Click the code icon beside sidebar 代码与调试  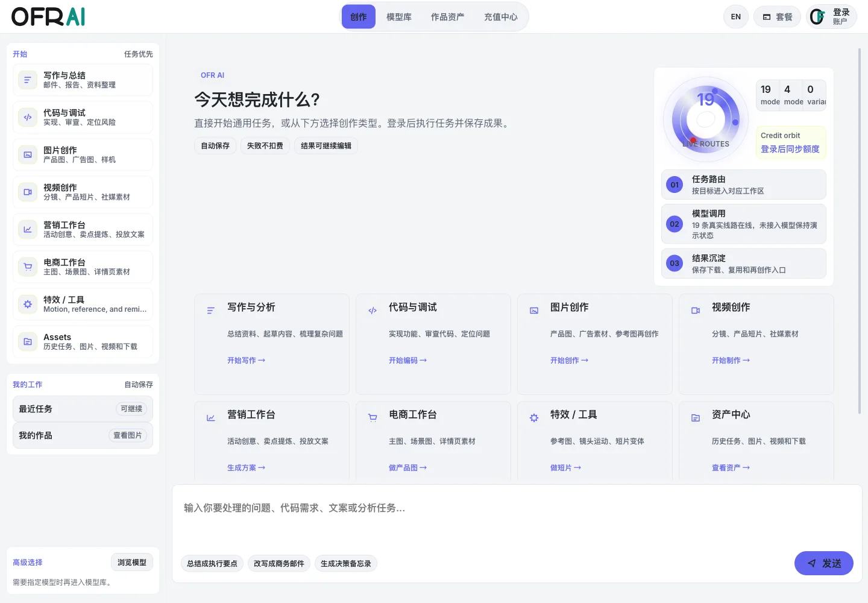28,118
